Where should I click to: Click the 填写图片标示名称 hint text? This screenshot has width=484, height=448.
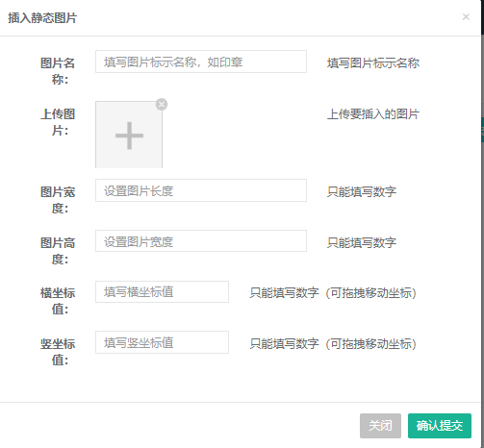pos(373,63)
